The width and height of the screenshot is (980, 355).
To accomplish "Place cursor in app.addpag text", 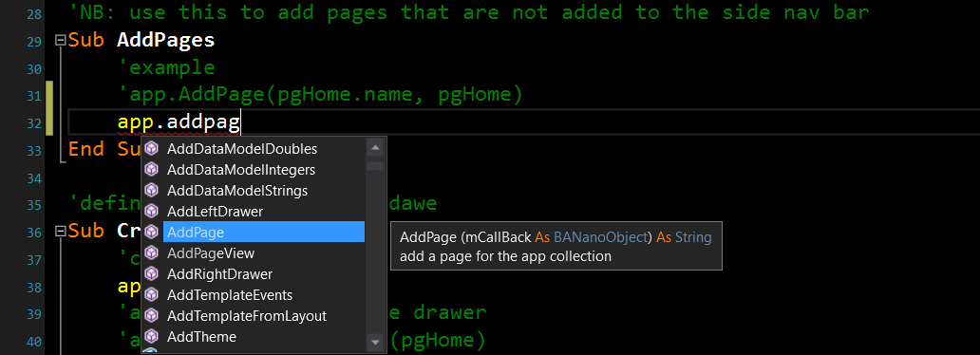I will coord(179,123).
